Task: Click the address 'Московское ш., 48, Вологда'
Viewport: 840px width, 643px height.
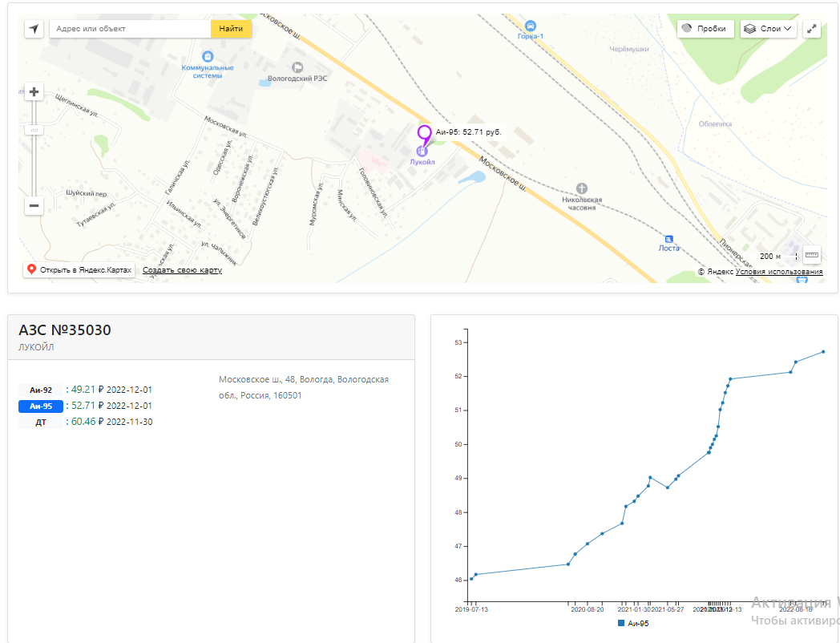Action: coord(276,379)
